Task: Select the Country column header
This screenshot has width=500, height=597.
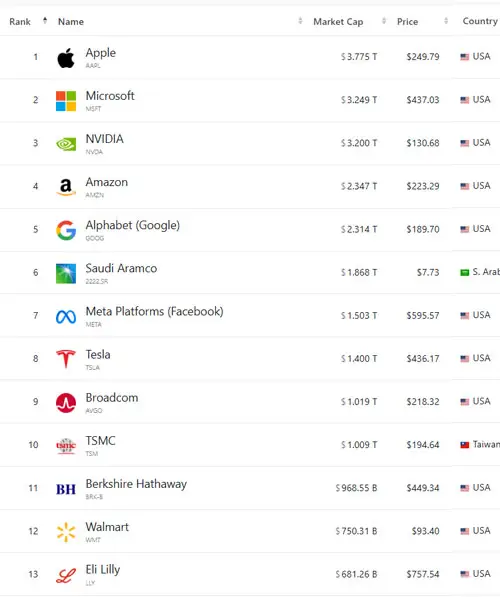Action: pyautogui.click(x=480, y=21)
